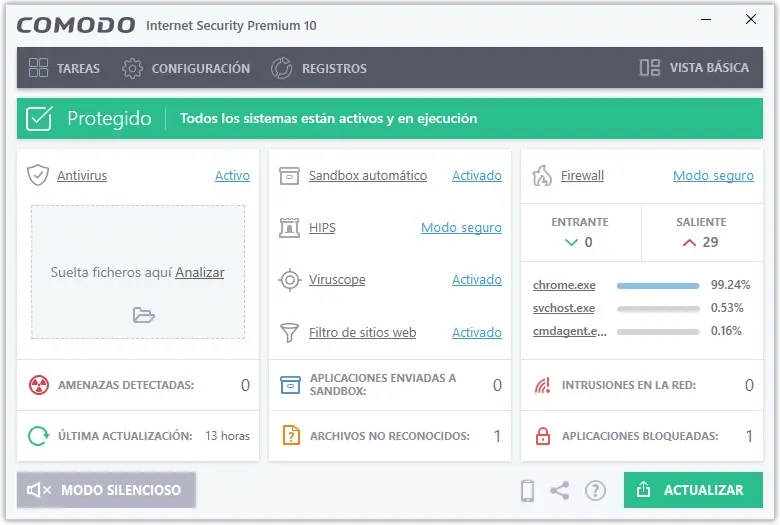
Task: Click cmdagent traffic bar
Action: pos(658,332)
